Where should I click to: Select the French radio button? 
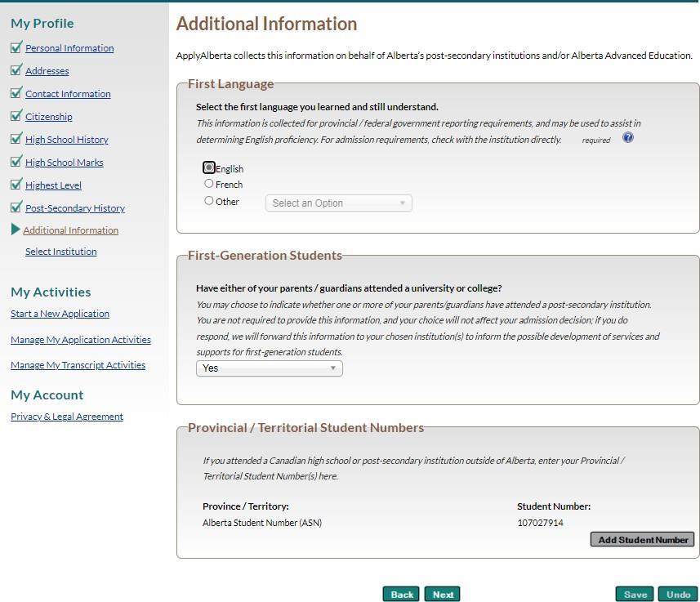[208, 184]
